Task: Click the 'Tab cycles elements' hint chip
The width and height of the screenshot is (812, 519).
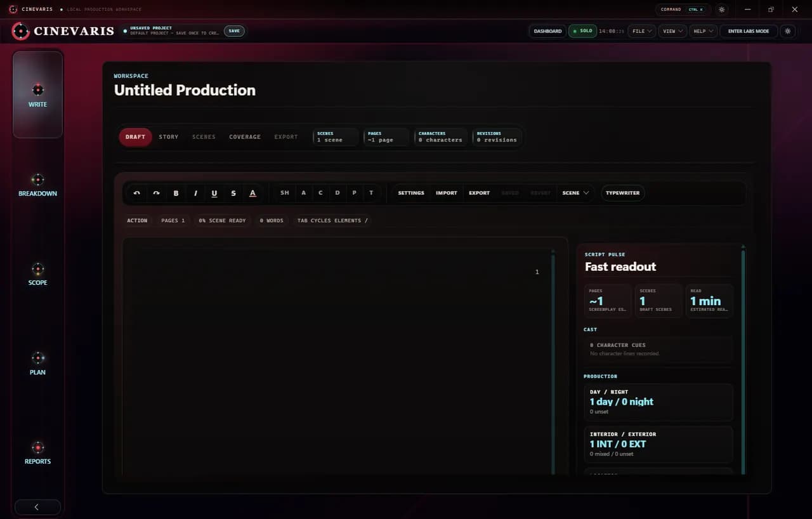Action: tap(332, 221)
